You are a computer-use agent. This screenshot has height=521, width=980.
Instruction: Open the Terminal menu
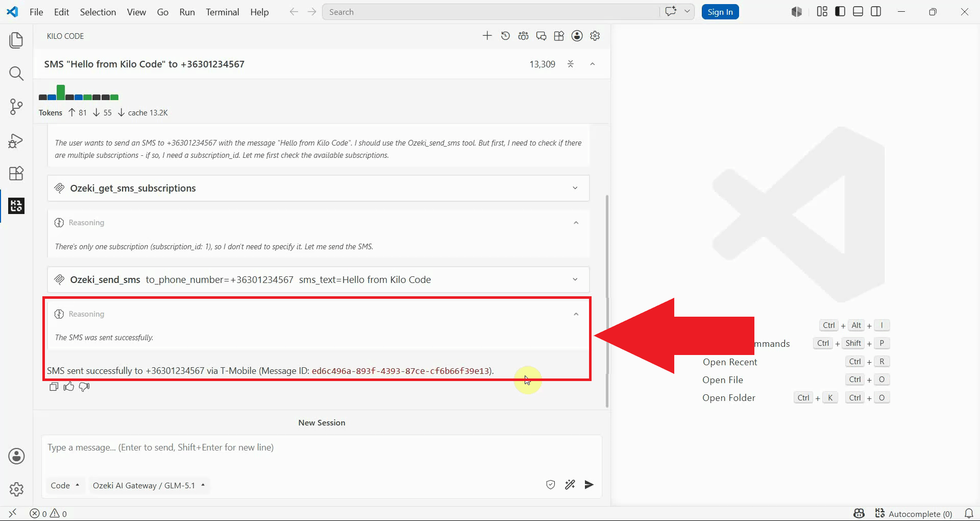click(223, 12)
